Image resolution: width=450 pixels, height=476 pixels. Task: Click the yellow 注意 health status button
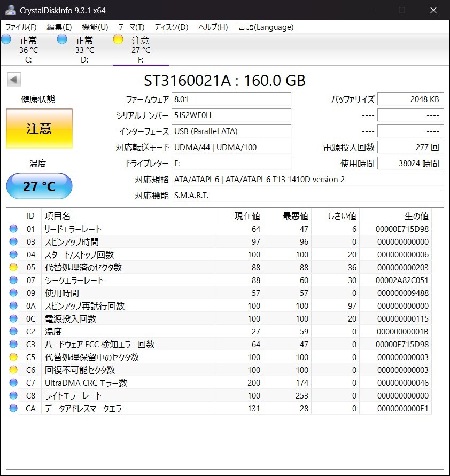[39, 128]
